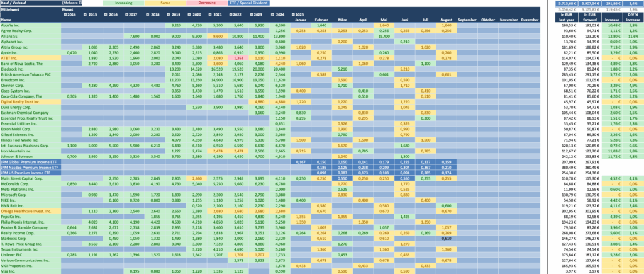The height and width of the screenshot is (274, 644).
Task: Expand the 2015 year group
Action: click(85, 14)
